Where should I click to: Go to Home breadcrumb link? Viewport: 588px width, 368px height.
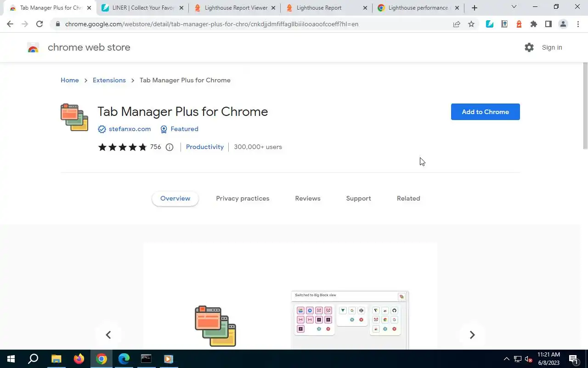[x=70, y=80]
